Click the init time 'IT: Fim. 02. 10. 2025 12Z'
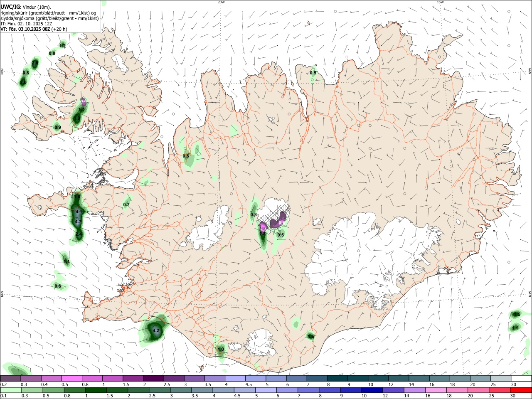 point(26,24)
